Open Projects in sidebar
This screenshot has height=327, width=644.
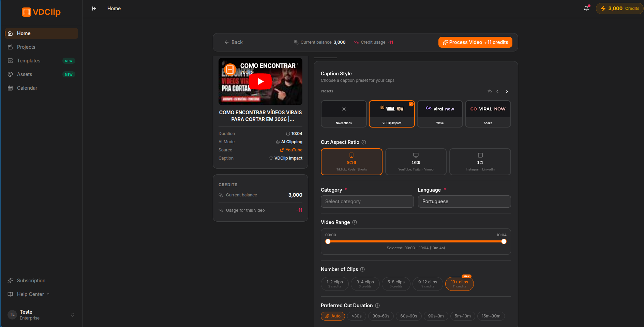click(41, 47)
